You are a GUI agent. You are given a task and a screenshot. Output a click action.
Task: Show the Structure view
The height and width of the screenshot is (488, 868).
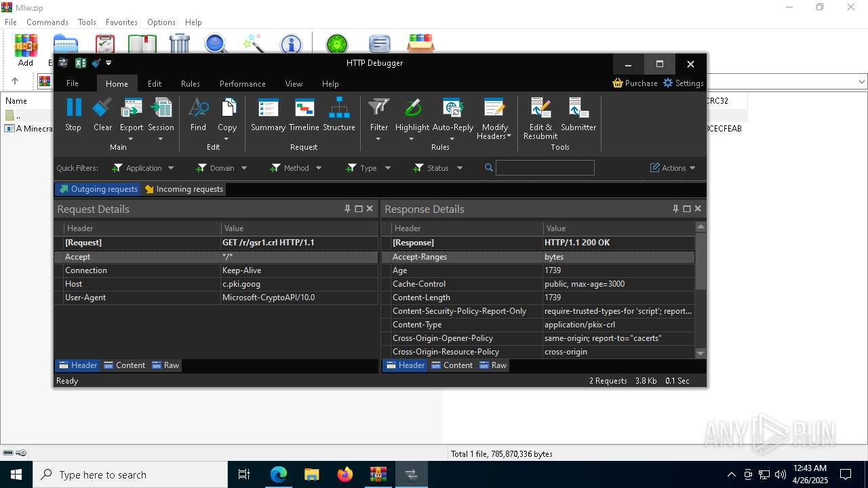coord(339,108)
